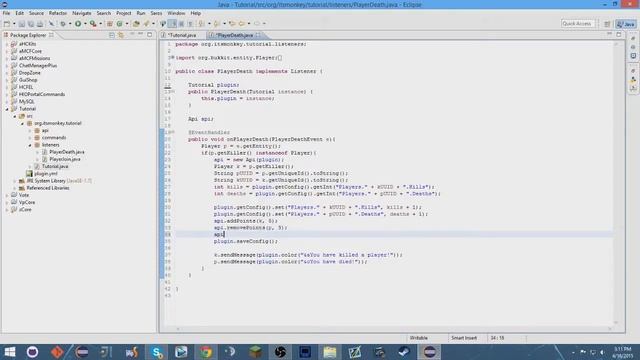The width and height of the screenshot is (640, 360).
Task: Select the Java perspective button
Action: click(626, 24)
